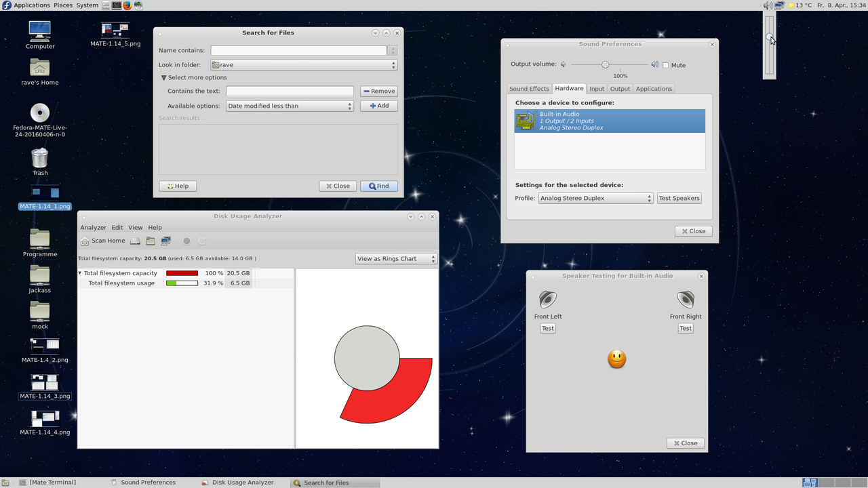
Task: Open the Date modified less than dropdown
Action: [x=290, y=106]
